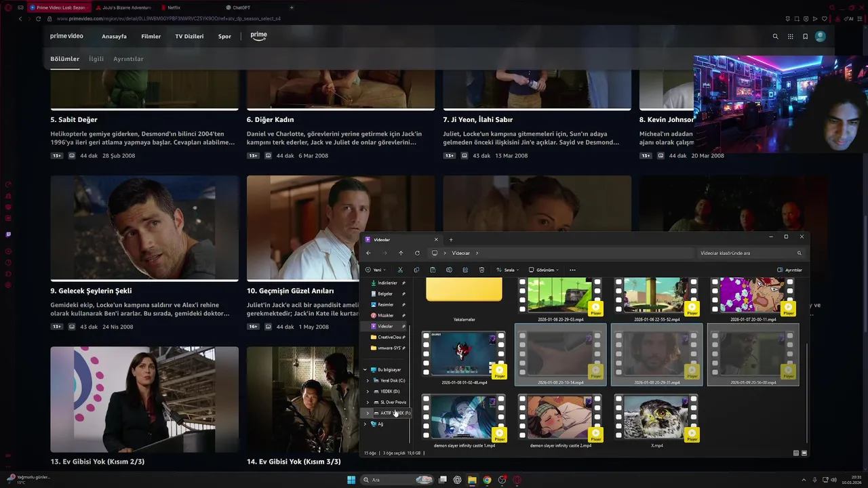Viewport: 868px width, 488px height.
Task: Click the Opera logo menu button
Action: click(9, 7)
